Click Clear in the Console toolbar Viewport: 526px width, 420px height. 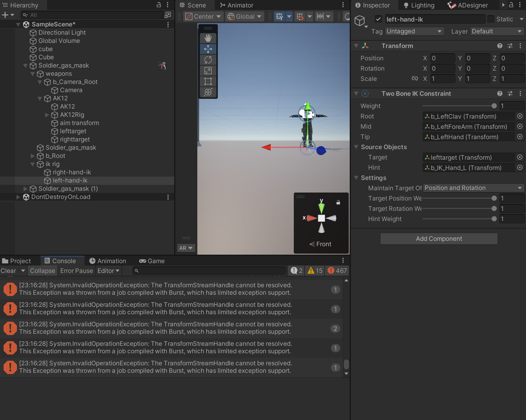pos(8,271)
